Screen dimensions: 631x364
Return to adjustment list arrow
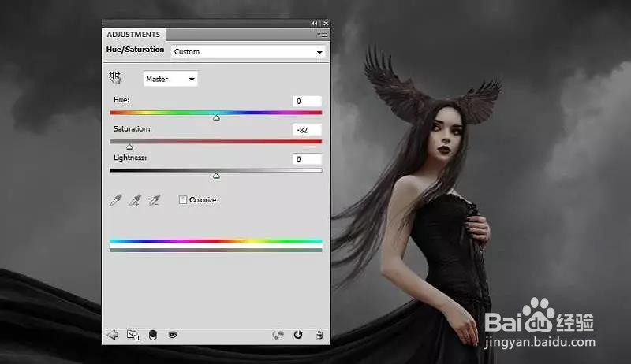point(113,335)
